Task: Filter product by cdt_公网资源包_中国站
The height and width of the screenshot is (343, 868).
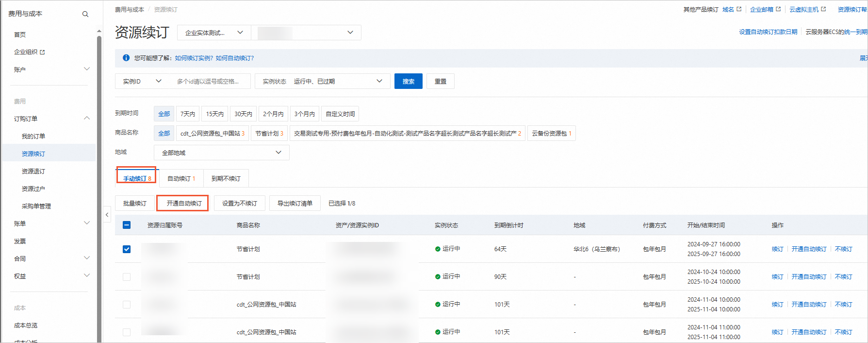Action: 213,133
